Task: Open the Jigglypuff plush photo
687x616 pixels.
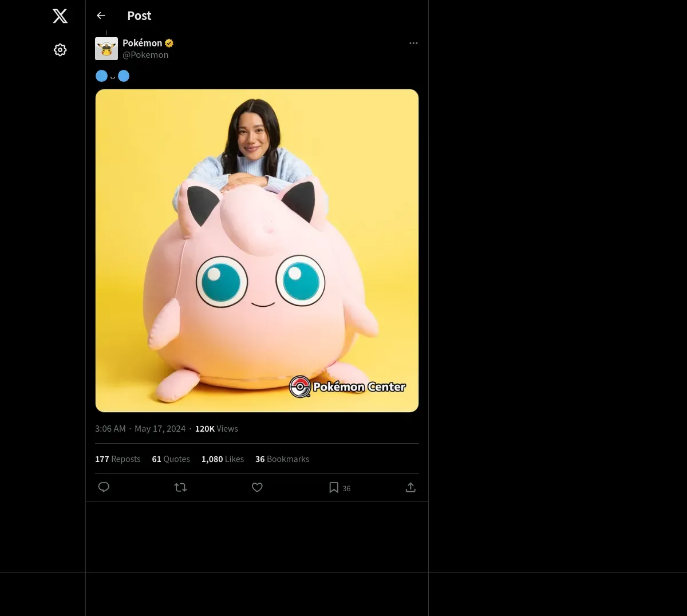Action: click(x=257, y=251)
